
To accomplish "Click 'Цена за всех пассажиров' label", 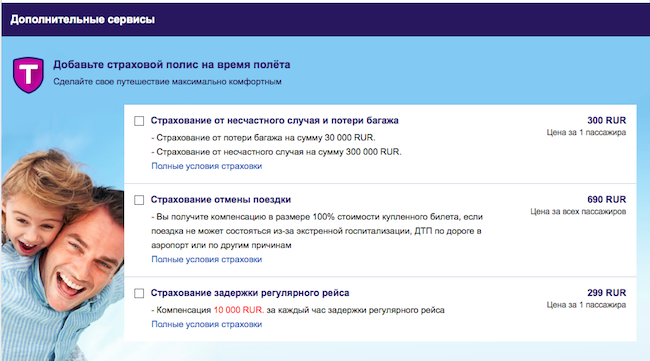I will click(578, 212).
